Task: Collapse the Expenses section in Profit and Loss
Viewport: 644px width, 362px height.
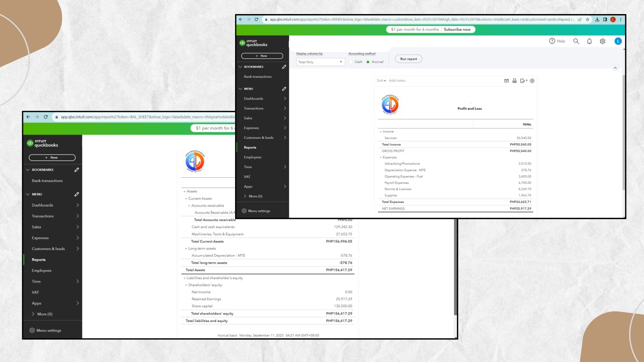Action: (381, 158)
